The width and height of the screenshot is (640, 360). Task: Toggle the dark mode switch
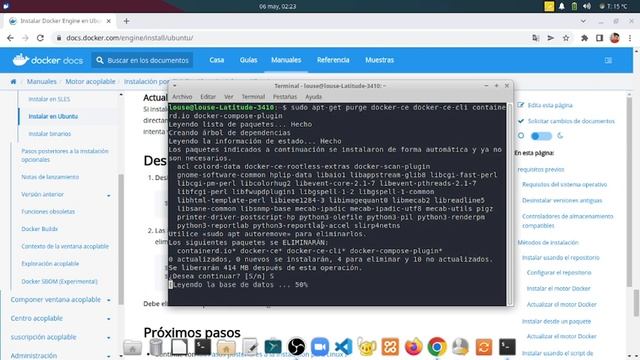pos(541,136)
